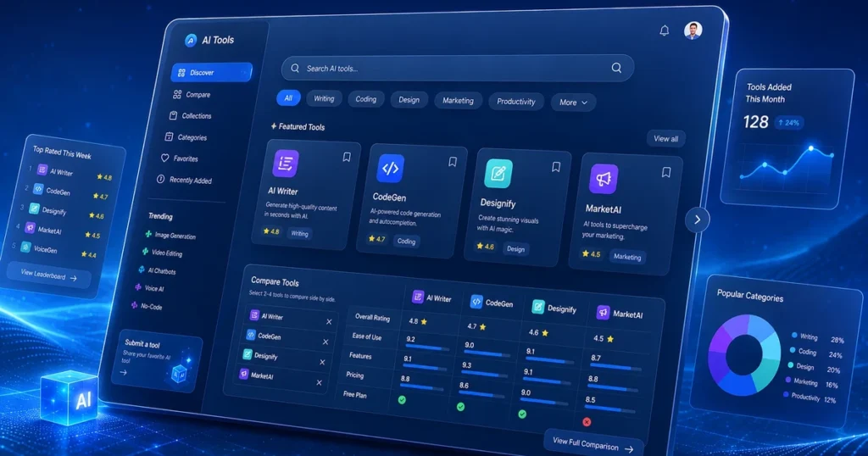
Task: Click View Leaderboard link
Action: [x=48, y=275]
